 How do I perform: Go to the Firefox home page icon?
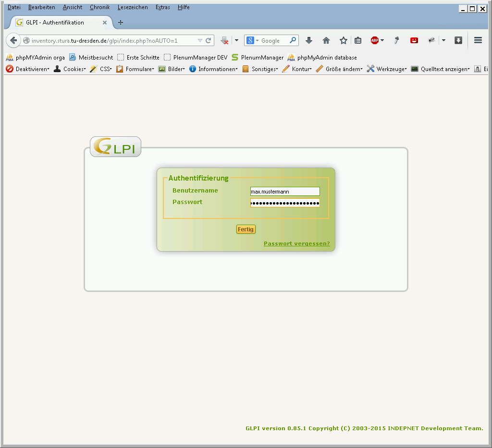tap(326, 41)
